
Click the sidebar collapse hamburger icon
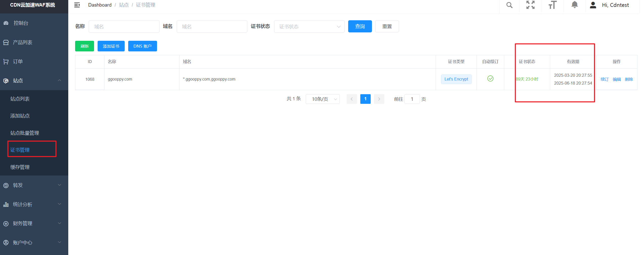click(x=77, y=5)
